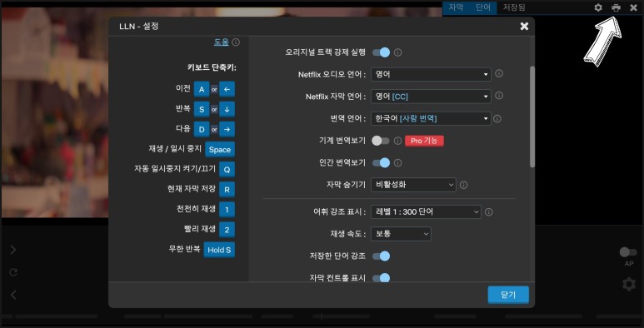Open 자막 숨기기 dropdown
Image resolution: width=644 pixels, height=328 pixels.
click(413, 185)
